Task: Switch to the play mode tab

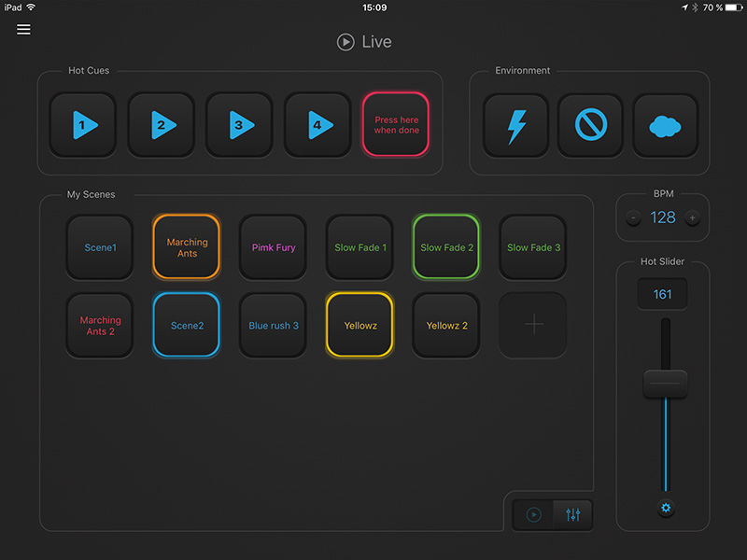Action: click(533, 514)
